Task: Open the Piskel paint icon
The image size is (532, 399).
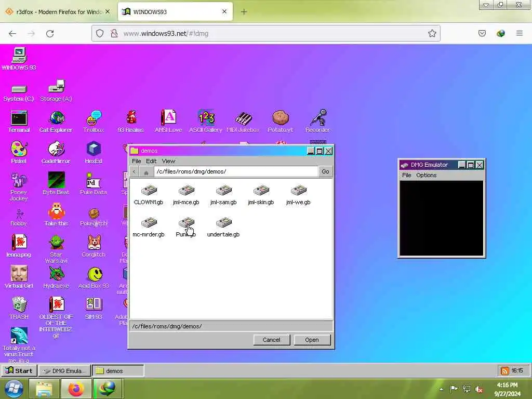Action: [19, 153]
